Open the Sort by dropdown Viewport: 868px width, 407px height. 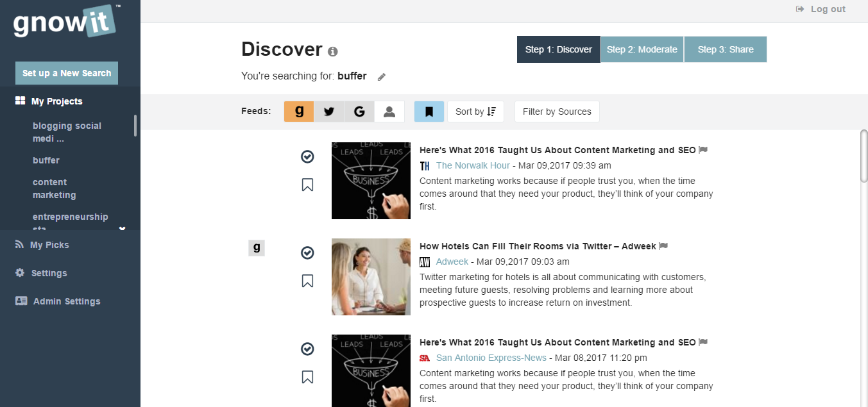(x=475, y=112)
